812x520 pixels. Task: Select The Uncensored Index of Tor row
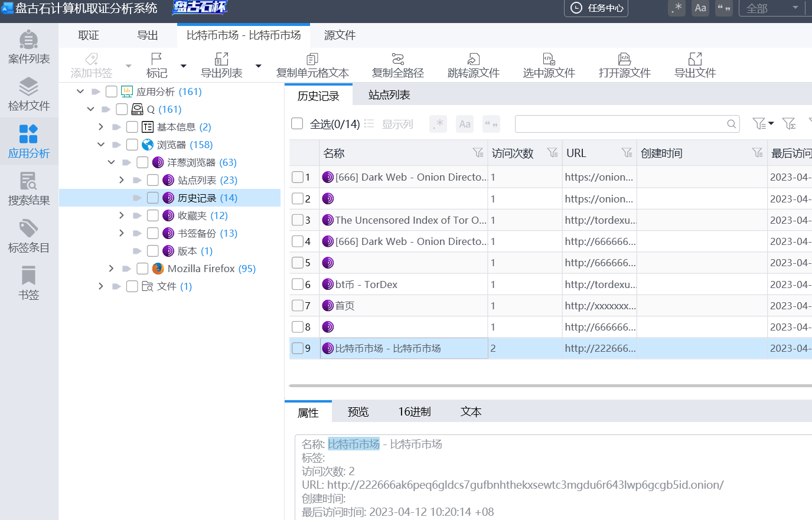(550, 220)
